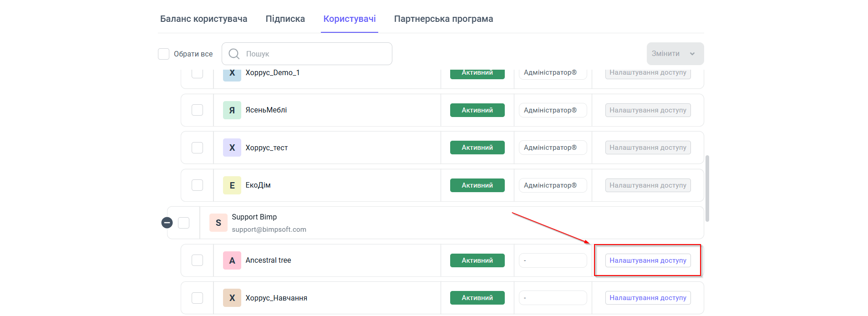Open role dropdown for Хоррус_Навчання

coord(553,298)
